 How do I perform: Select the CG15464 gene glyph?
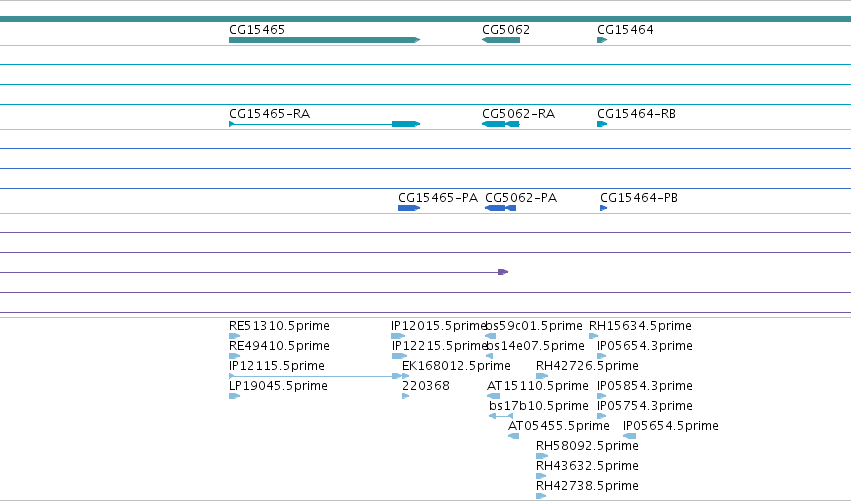pyautogui.click(x=602, y=40)
